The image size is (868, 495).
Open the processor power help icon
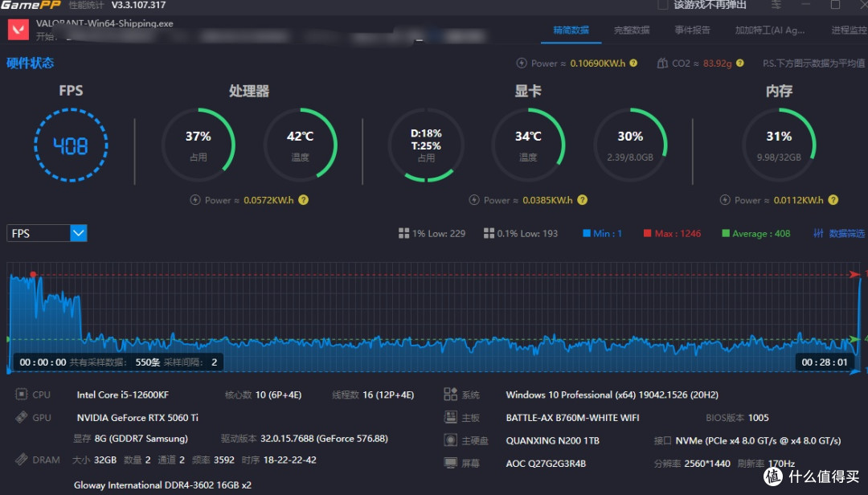[303, 200]
